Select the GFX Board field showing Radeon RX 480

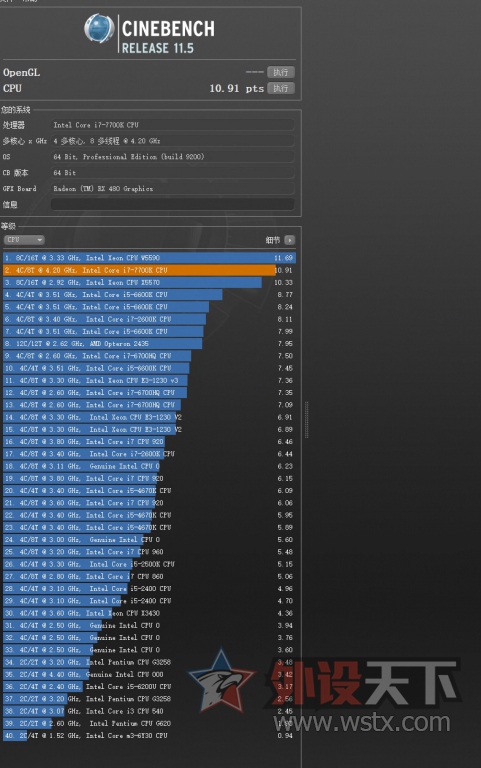click(x=172, y=189)
